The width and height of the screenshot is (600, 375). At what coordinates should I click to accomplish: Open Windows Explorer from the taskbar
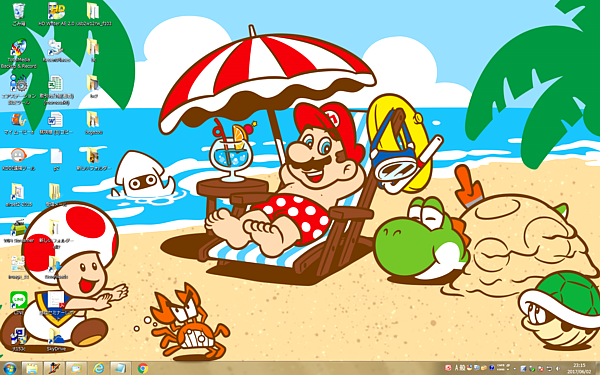point(32,368)
